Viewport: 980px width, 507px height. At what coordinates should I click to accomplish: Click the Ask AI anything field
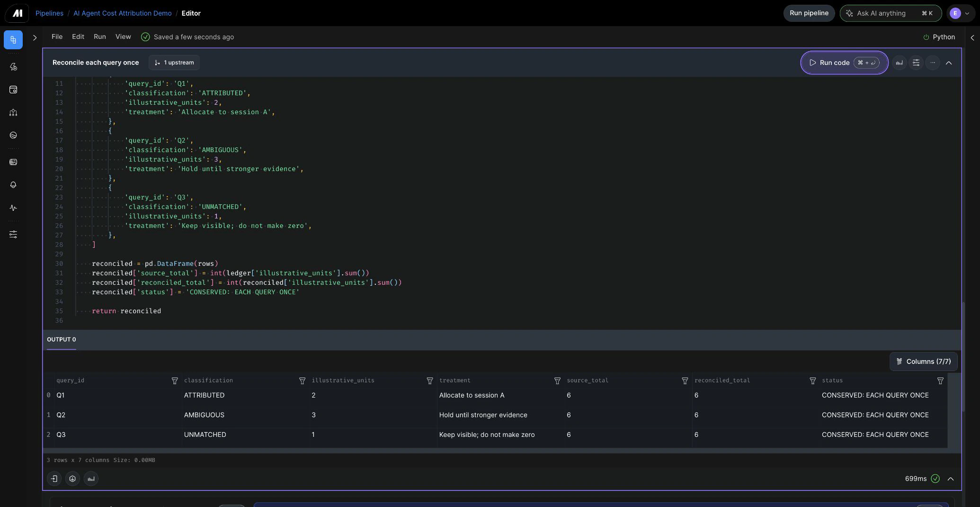click(891, 13)
